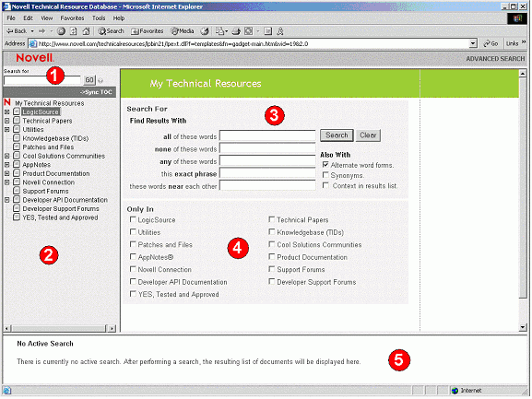Click the Mail toolbar icon
This screenshot has height=399, width=532.
coord(219,31)
